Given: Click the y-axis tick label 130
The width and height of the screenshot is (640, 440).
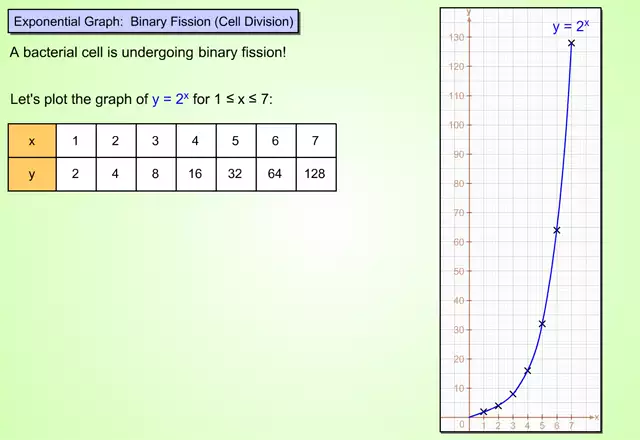Looking at the screenshot, I should (x=456, y=37).
